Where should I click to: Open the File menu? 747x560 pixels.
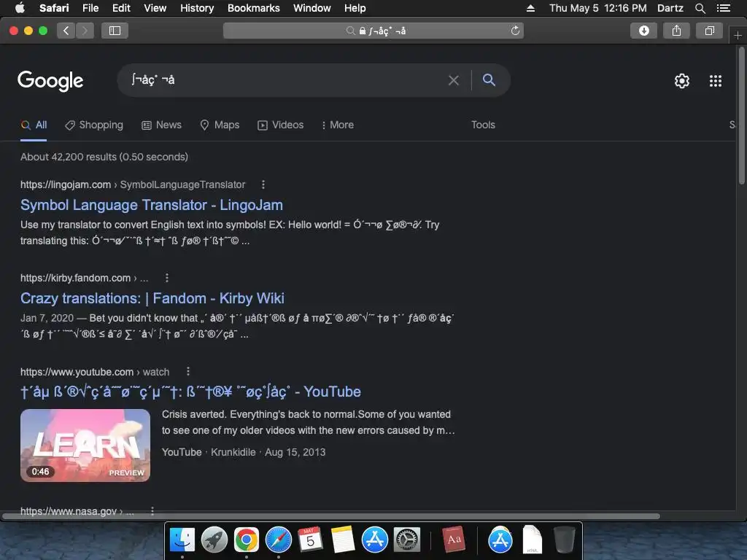[90, 8]
